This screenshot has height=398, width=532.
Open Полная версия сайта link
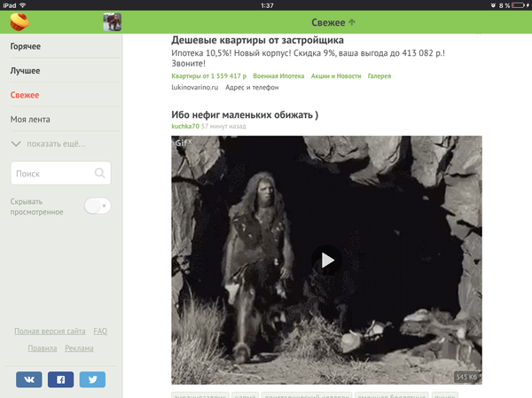[50, 332]
